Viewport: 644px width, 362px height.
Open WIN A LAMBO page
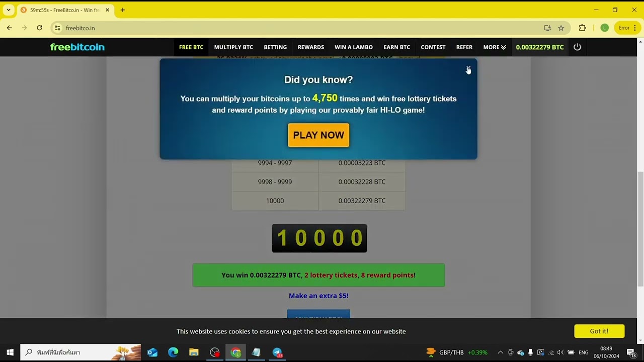[x=354, y=47]
